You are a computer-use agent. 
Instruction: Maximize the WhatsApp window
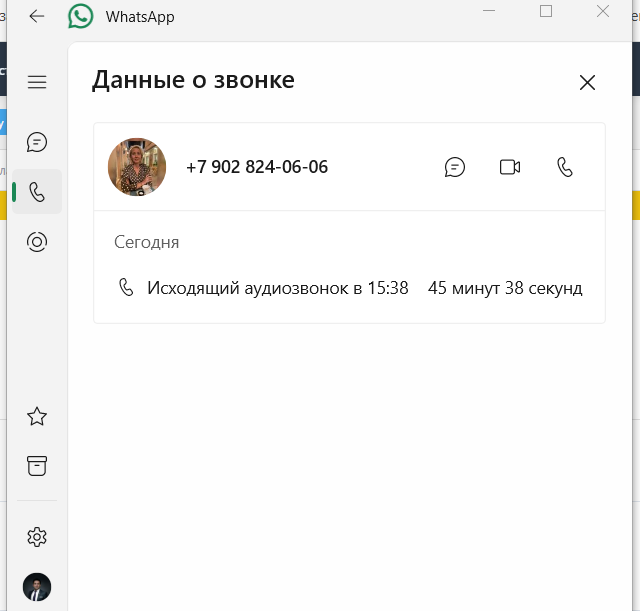point(546,11)
